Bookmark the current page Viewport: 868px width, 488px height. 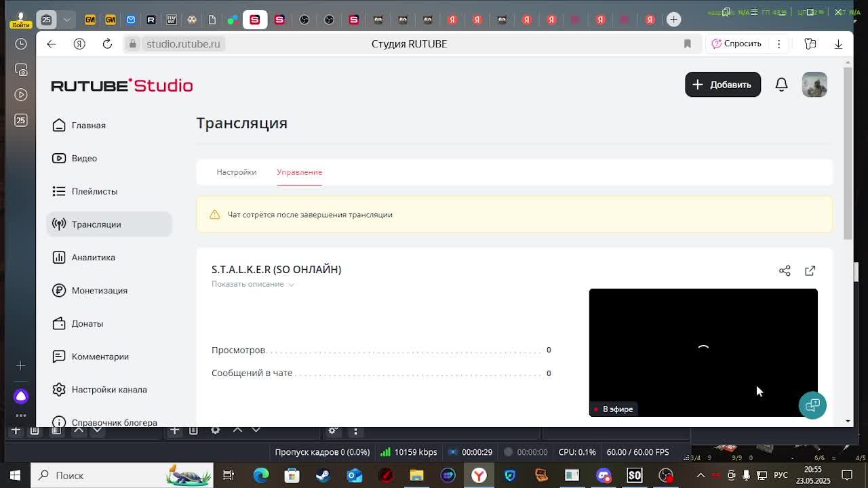pos(687,44)
